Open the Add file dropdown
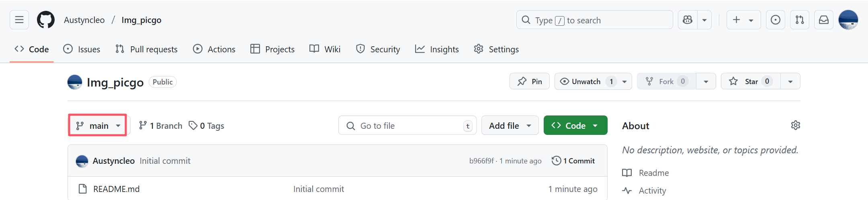The image size is (868, 200). click(x=510, y=126)
